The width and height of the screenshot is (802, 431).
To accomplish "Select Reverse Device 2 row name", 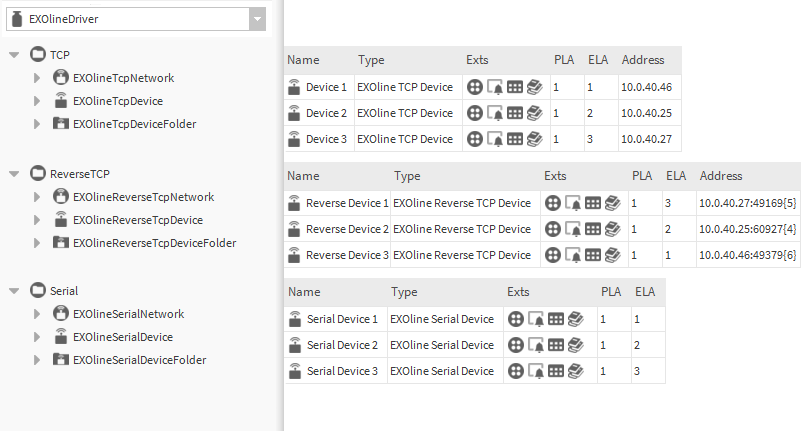I will 347,229.
